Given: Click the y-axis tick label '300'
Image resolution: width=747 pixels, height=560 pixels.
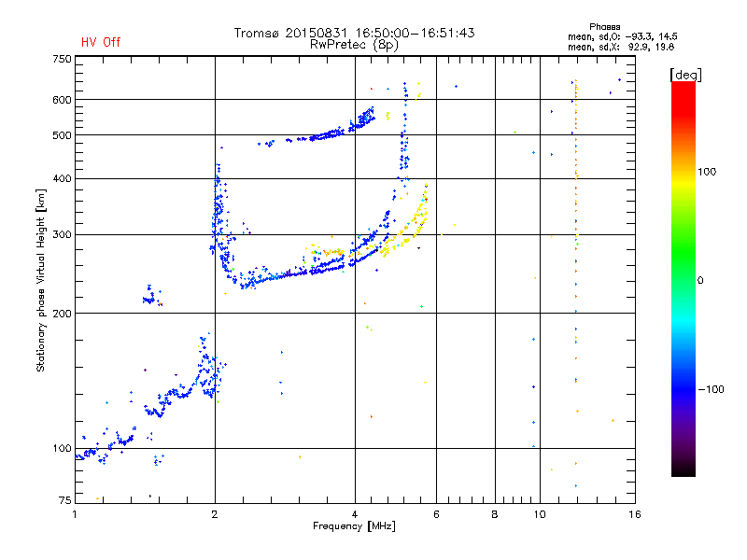Looking at the screenshot, I should coord(62,234).
